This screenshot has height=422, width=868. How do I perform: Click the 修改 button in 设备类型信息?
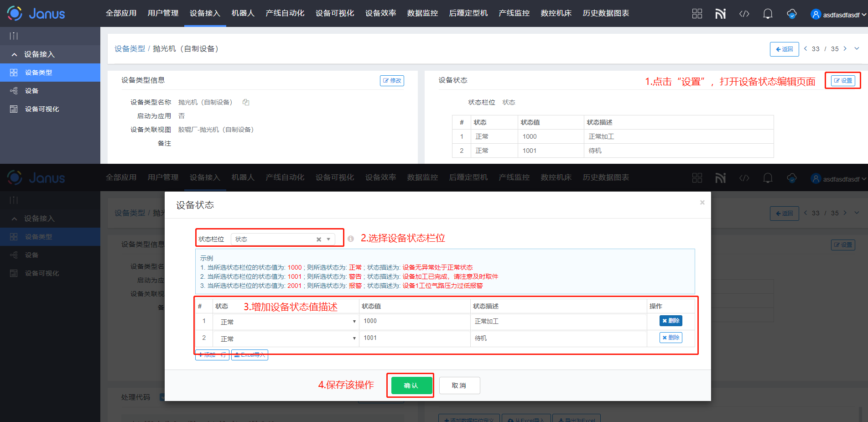point(392,80)
